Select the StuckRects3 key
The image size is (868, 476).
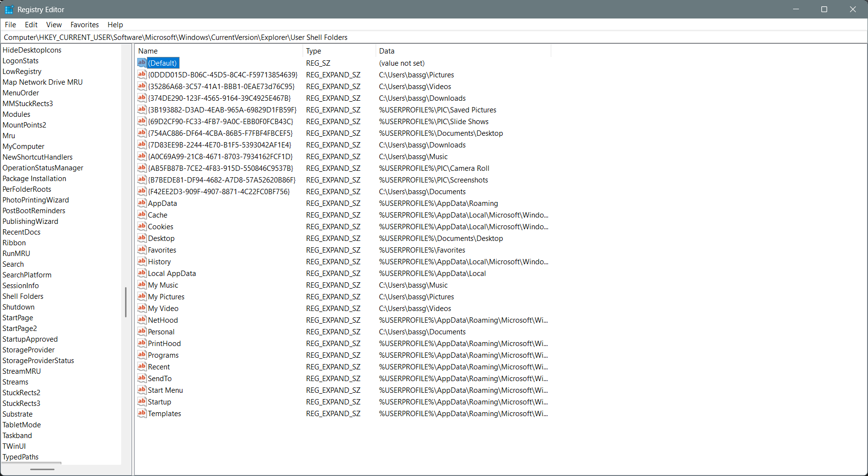point(21,403)
